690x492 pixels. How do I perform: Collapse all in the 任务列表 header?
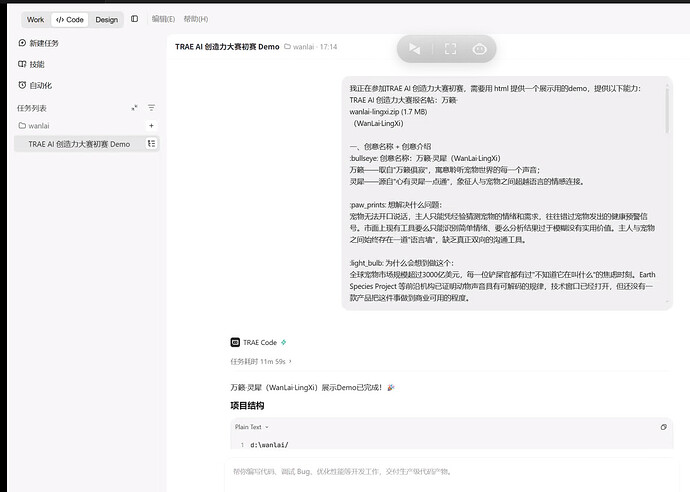[x=134, y=108]
